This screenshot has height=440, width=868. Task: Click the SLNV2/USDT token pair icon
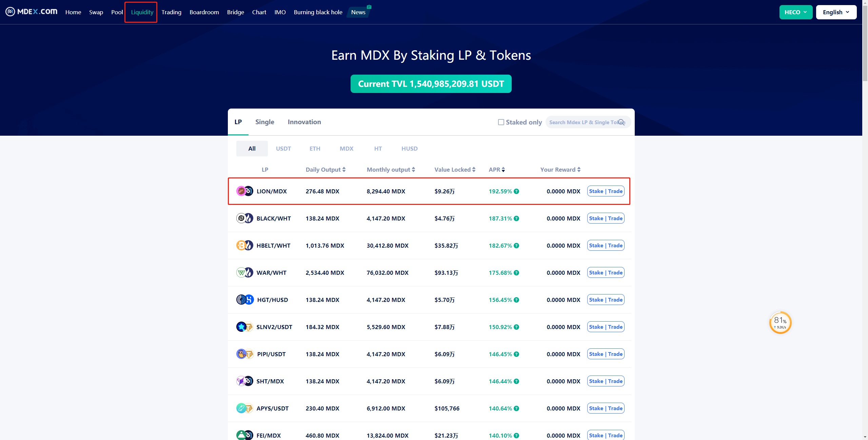click(245, 327)
